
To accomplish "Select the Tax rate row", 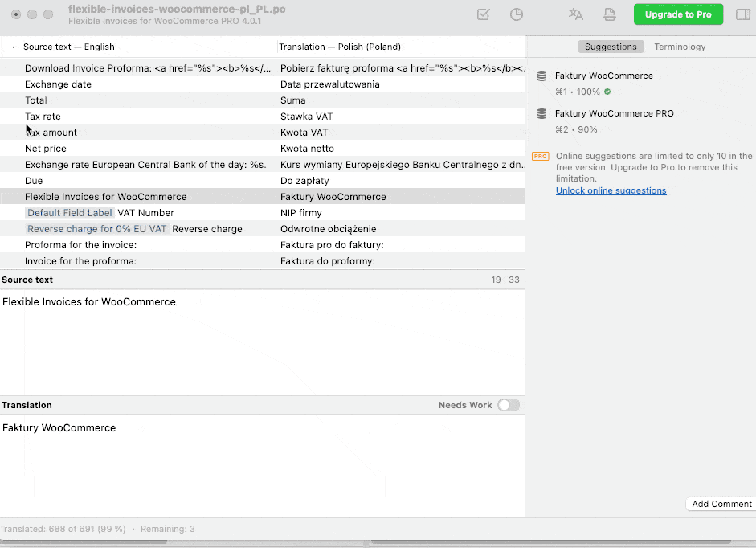I will 262,117.
